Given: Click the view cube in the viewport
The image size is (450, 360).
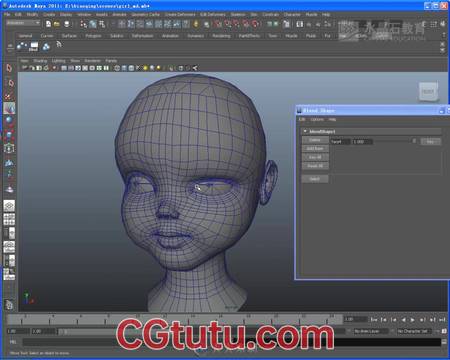Looking at the screenshot, I should (x=428, y=91).
